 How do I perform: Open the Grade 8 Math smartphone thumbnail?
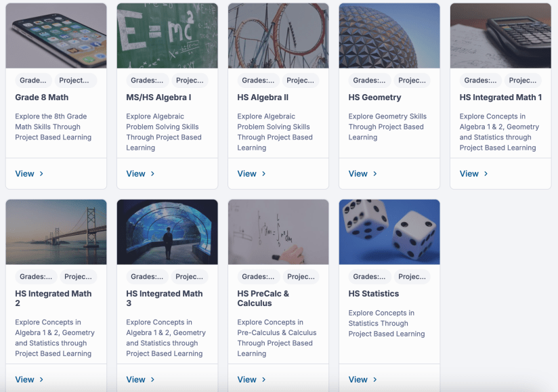(56, 36)
